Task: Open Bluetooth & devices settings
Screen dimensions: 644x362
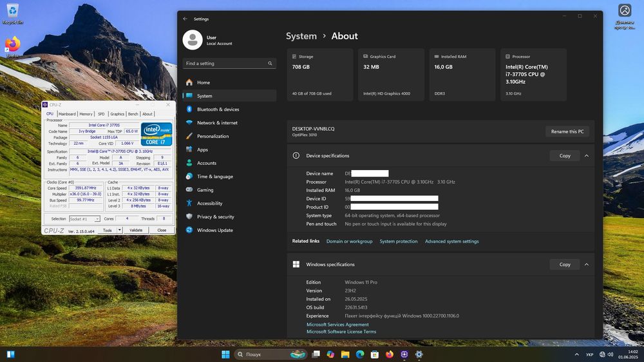Action: [229, 110]
